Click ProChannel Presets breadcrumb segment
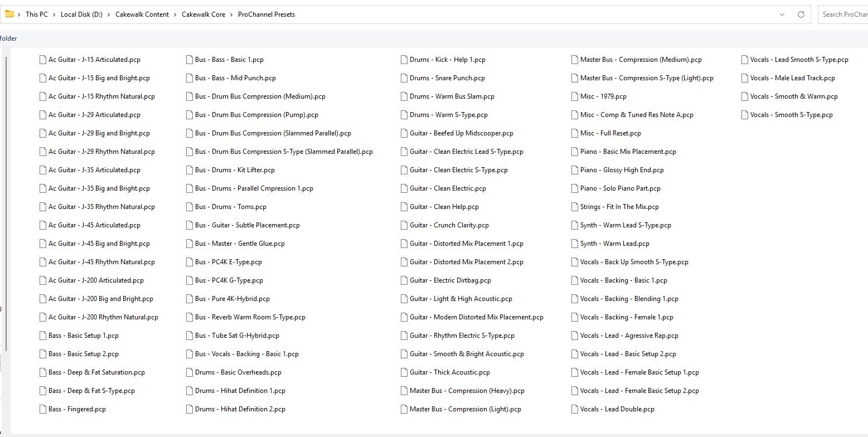Image resolution: width=868 pixels, height=437 pixels. point(266,14)
